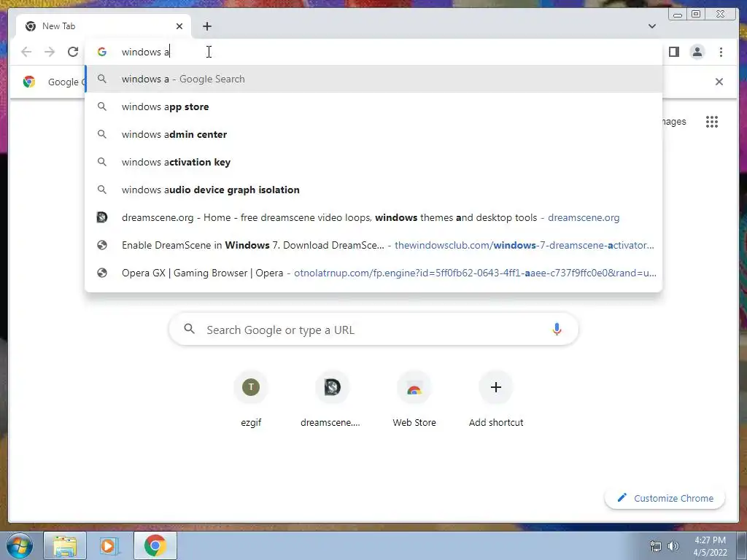
Task: Select 'windows a - Google Search' suggestion
Action: coord(373,79)
